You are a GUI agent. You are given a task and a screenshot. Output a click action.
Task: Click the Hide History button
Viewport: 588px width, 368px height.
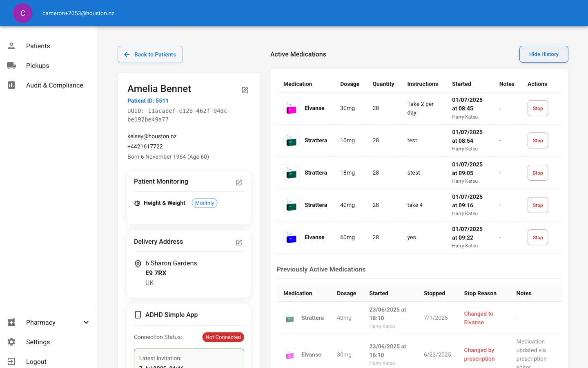(x=543, y=54)
